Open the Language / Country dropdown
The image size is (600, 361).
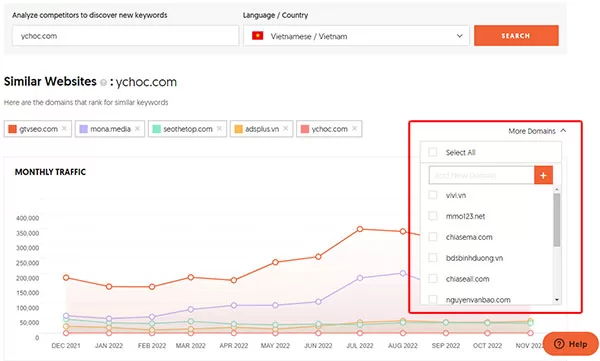point(356,36)
